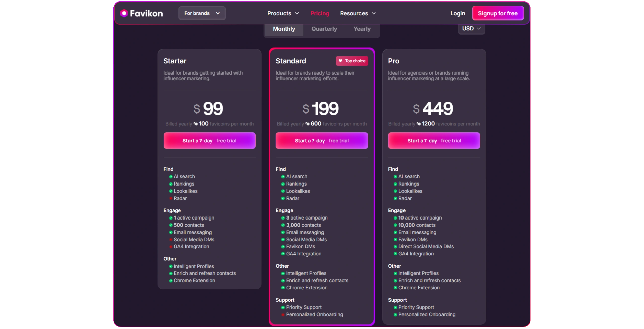Click favicoins coin icon in Pro plan
The width and height of the screenshot is (644, 329).
click(419, 124)
